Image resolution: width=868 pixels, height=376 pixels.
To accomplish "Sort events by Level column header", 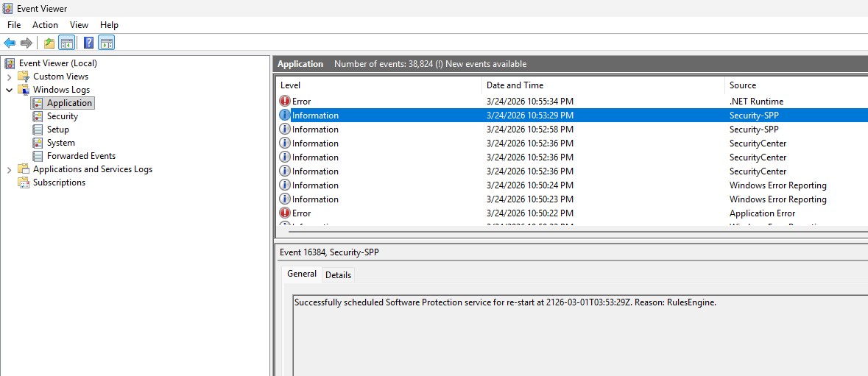I will 379,85.
